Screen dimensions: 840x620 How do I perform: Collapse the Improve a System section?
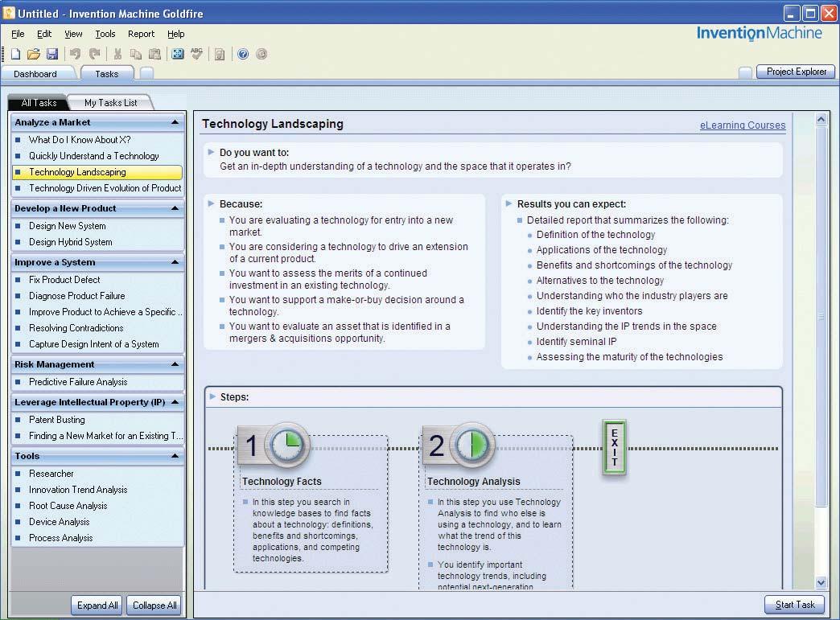coord(175,262)
